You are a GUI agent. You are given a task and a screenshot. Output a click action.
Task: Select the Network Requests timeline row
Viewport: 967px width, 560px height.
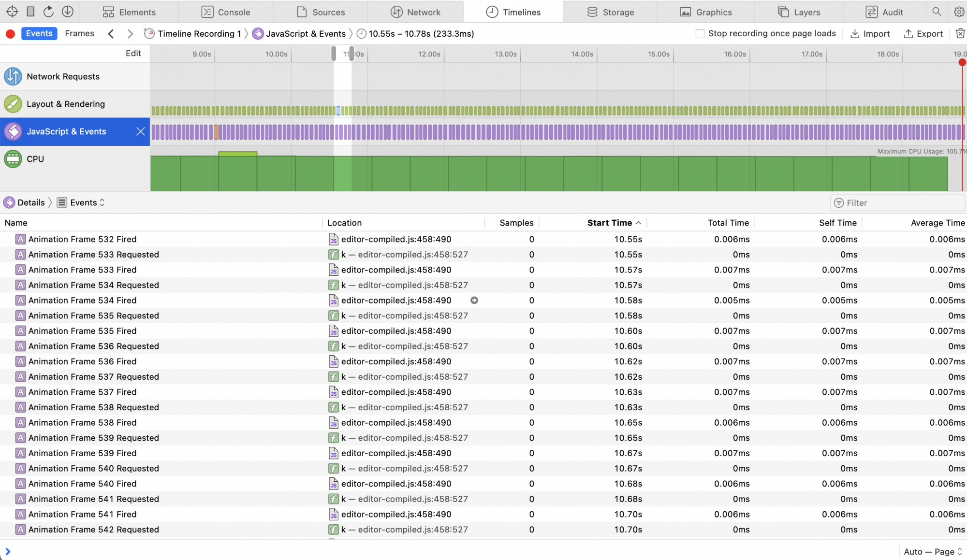coord(75,76)
